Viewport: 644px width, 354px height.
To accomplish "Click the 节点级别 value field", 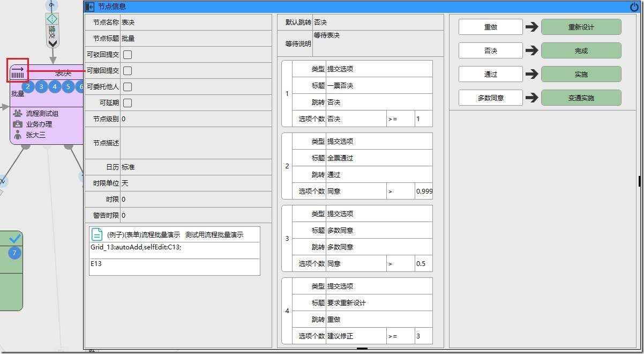I will click(x=196, y=119).
